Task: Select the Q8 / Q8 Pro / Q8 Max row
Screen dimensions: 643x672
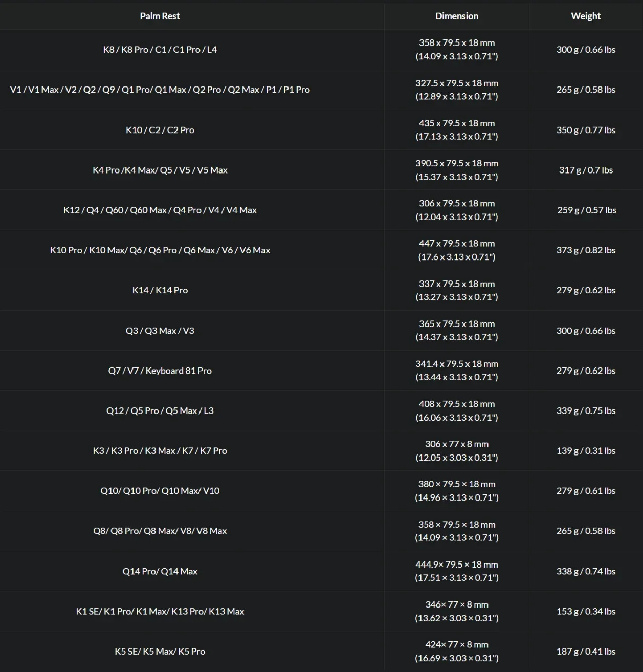Action: tap(321, 531)
